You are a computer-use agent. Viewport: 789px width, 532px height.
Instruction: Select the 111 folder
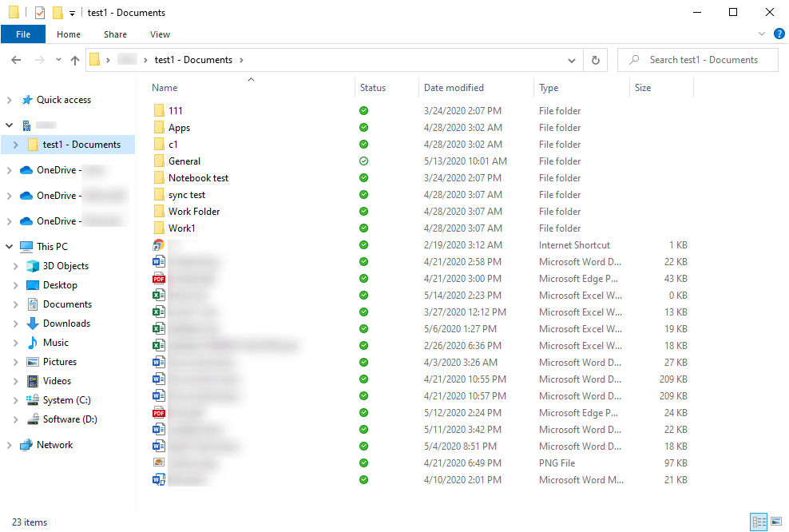coord(176,111)
